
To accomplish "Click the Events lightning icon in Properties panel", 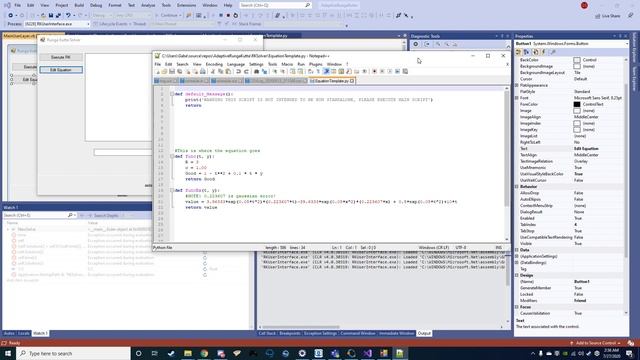I will click(544, 52).
